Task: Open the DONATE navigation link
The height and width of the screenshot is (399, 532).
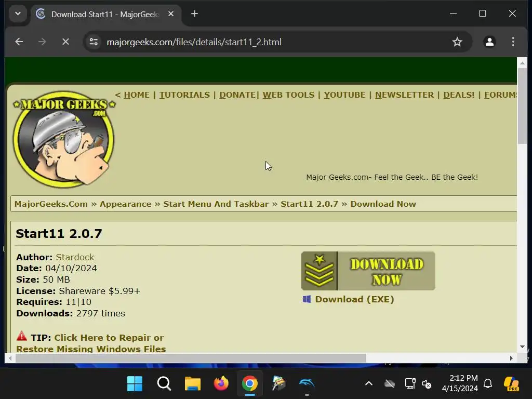Action: pyautogui.click(x=237, y=95)
